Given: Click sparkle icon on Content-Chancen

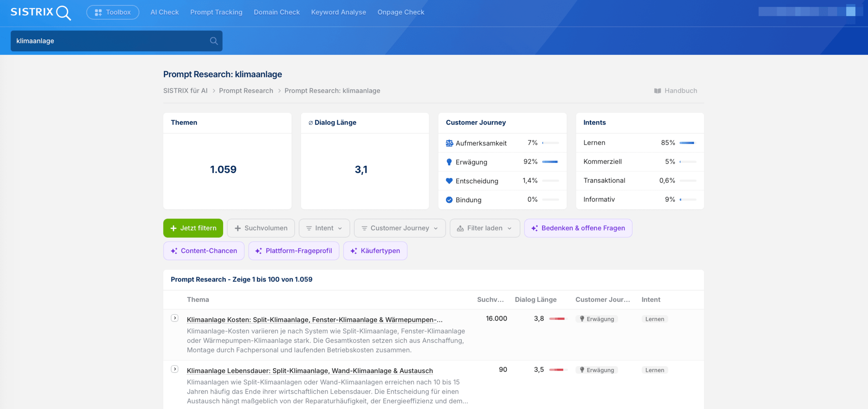Looking at the screenshot, I should 174,251.
